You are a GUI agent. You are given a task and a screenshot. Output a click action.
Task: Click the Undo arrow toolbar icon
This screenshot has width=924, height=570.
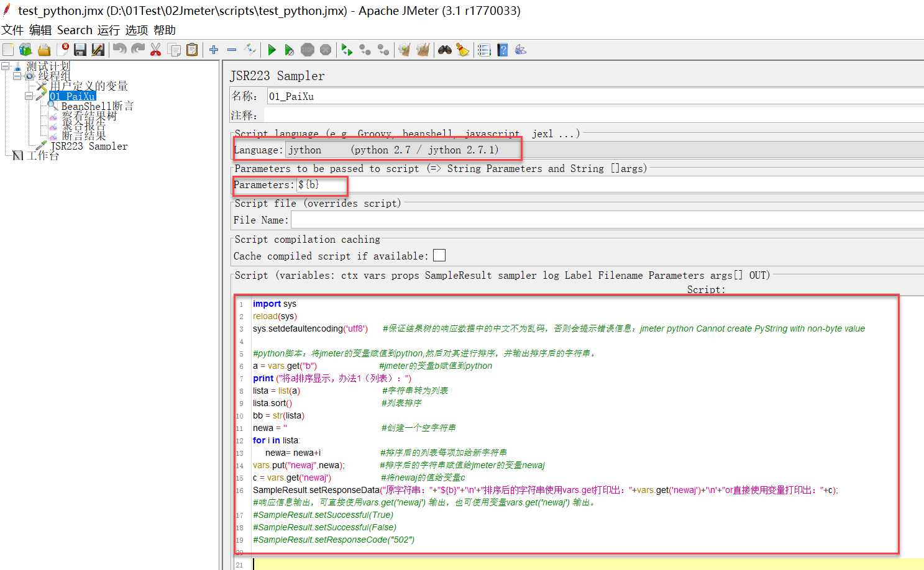(120, 50)
